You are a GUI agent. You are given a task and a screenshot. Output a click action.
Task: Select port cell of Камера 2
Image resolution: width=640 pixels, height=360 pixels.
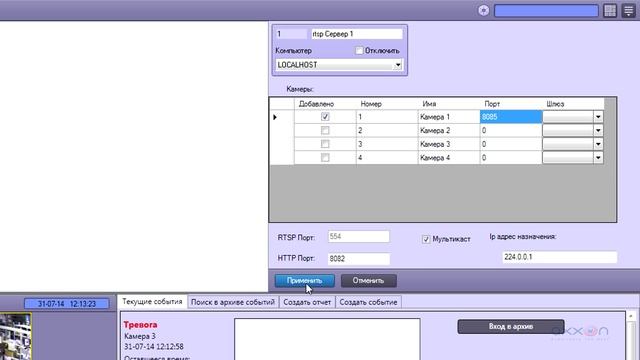(x=511, y=131)
